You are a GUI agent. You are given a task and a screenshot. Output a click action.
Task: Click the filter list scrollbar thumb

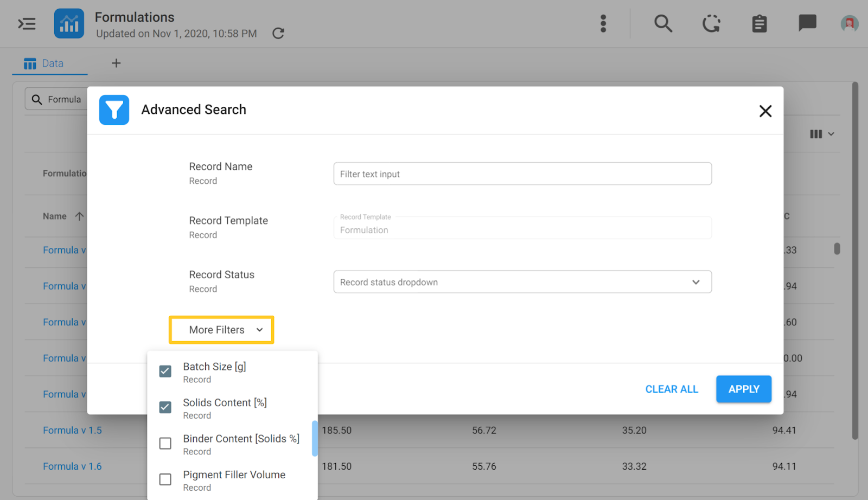point(315,439)
